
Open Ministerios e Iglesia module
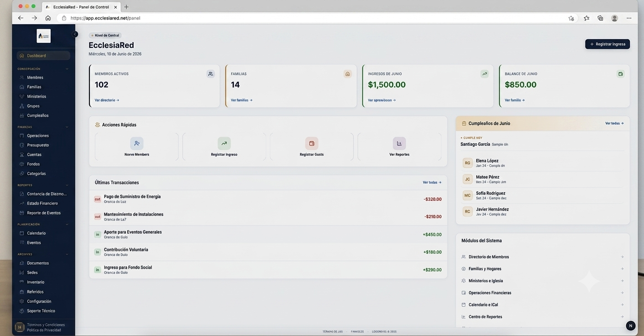[543, 281]
